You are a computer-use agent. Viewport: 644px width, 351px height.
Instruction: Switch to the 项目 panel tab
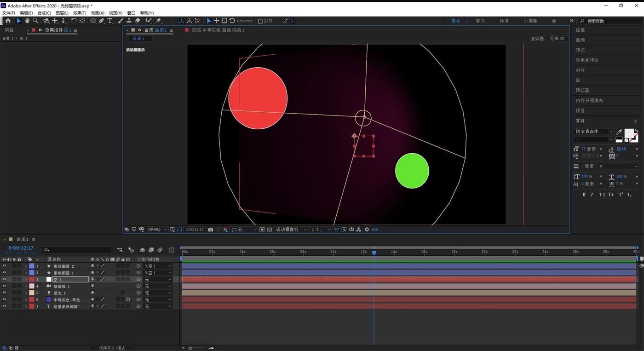(9, 30)
